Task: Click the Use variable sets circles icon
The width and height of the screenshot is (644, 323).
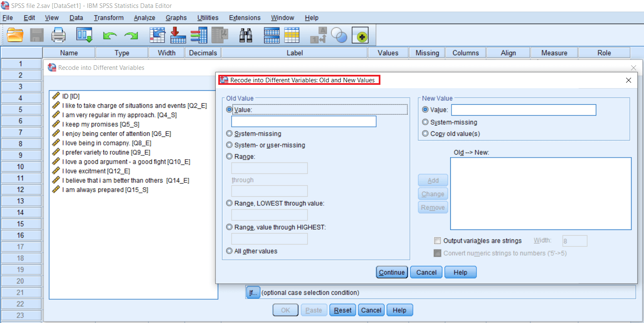Action: [x=339, y=36]
